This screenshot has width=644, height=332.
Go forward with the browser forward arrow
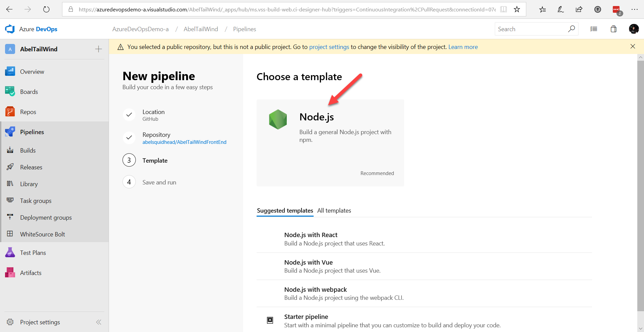[x=28, y=9]
